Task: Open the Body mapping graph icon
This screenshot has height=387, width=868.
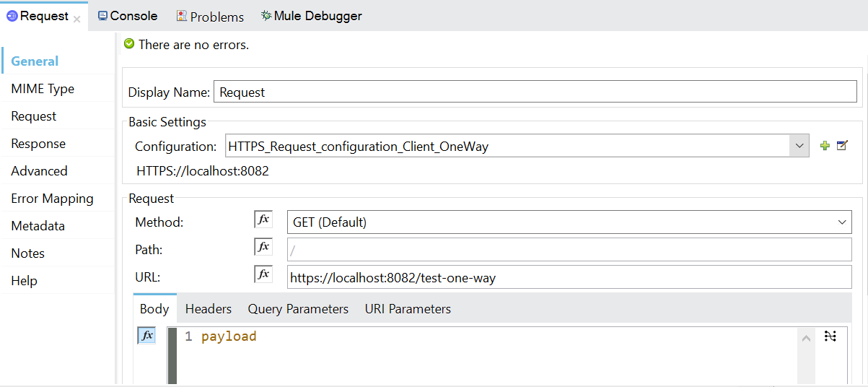Action: [830, 336]
